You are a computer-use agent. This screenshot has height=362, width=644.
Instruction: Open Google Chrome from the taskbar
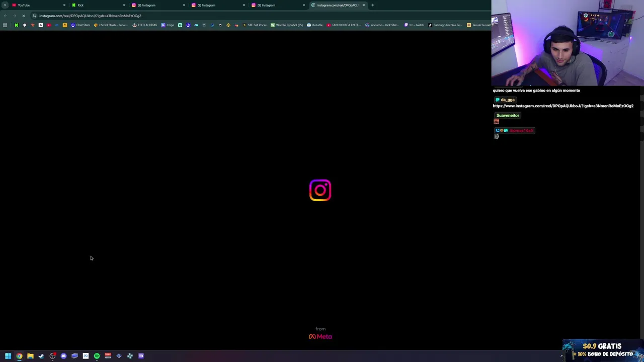19,356
